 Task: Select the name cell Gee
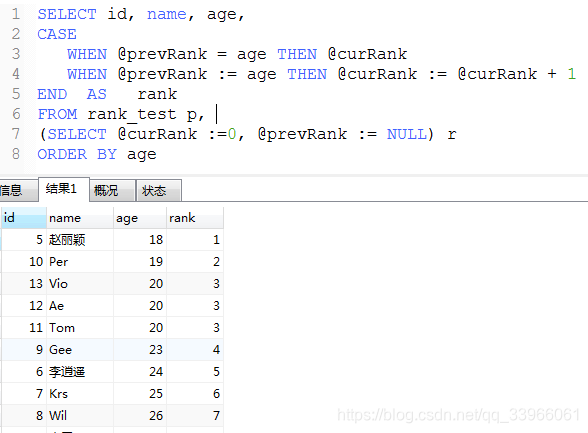(80, 350)
